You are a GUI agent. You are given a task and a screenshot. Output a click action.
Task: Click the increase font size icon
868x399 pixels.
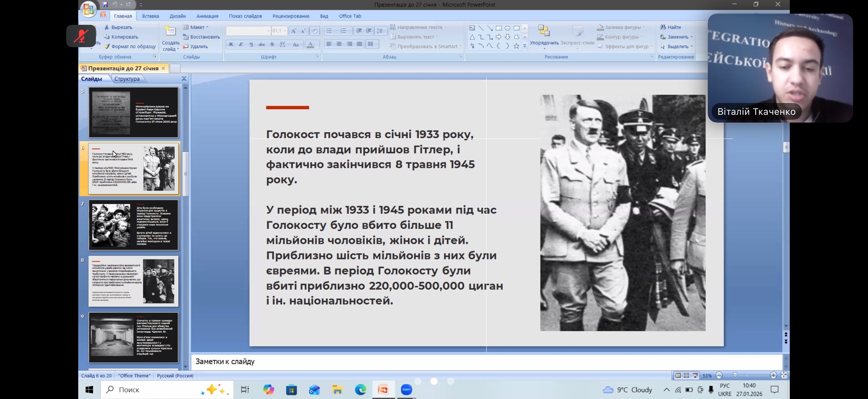(293, 31)
